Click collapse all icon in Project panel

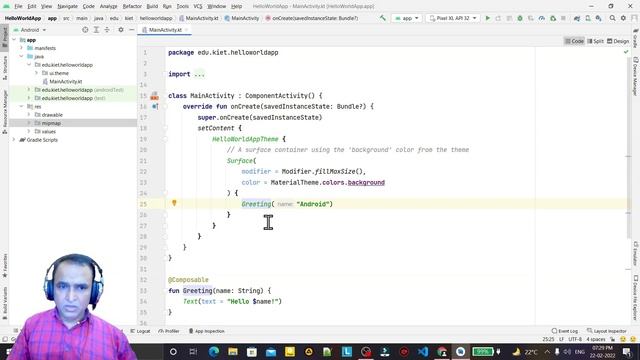pyautogui.click(x=107, y=30)
